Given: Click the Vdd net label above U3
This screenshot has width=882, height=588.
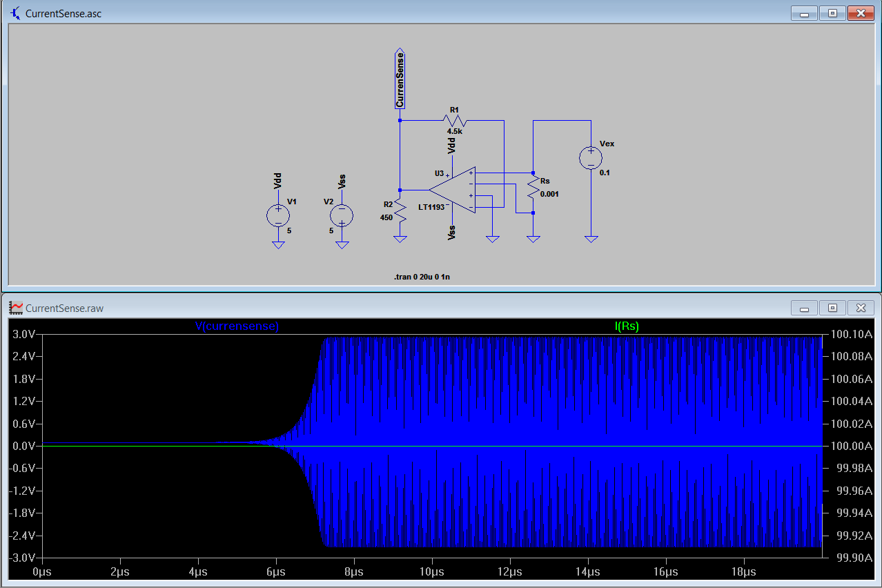Looking at the screenshot, I should pos(452,146).
